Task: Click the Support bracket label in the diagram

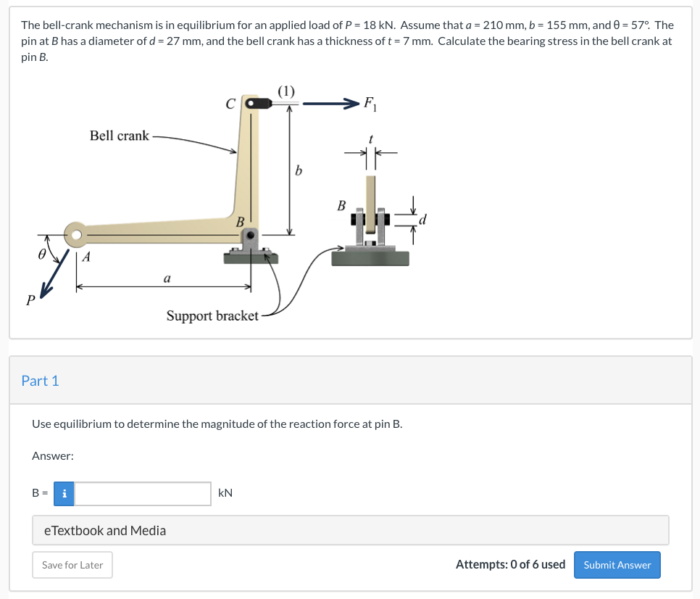Action: pos(212,316)
